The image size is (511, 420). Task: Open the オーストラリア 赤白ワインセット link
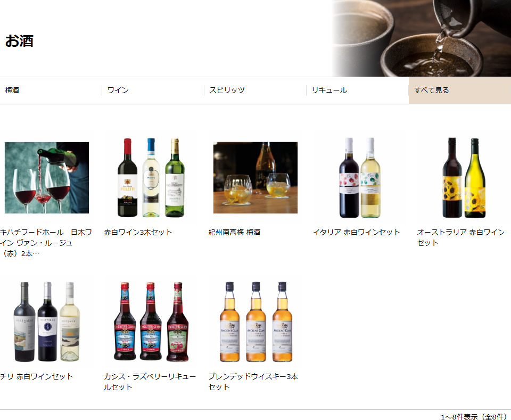460,237
